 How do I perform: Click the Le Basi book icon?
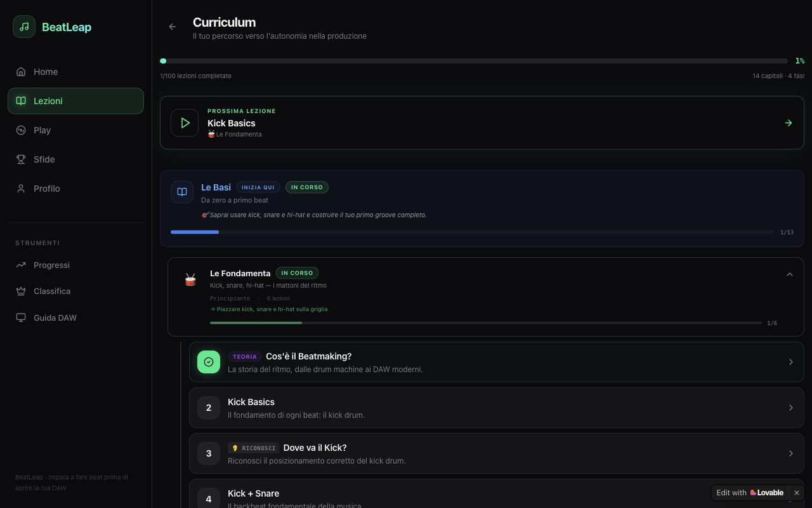click(182, 192)
